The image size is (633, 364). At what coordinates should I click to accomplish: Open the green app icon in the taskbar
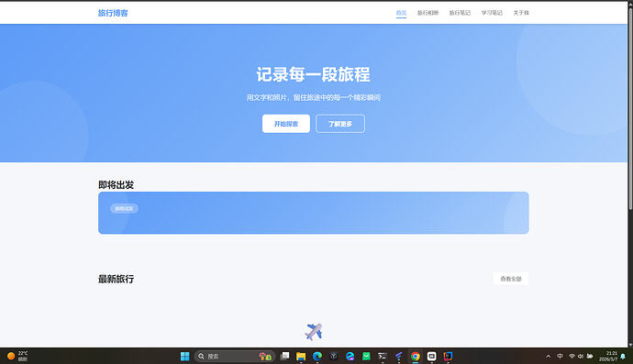coord(366,356)
